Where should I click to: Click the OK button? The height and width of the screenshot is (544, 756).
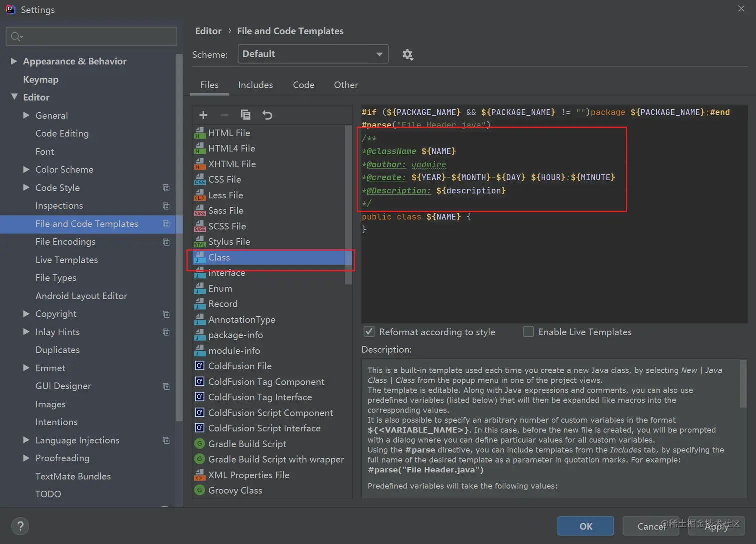pyautogui.click(x=586, y=526)
